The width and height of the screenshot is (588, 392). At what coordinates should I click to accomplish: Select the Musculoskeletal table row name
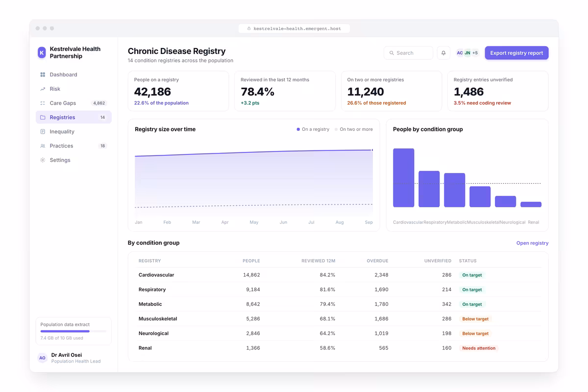158,318
